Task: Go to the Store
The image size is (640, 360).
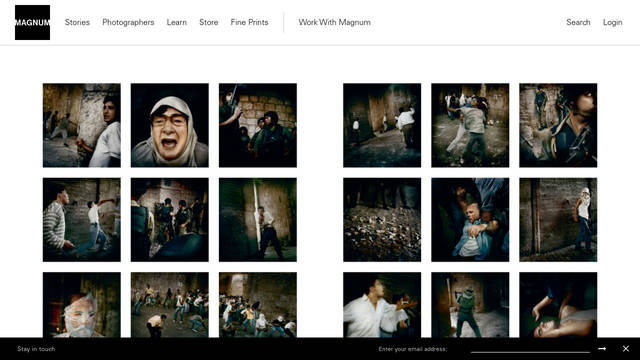Action: [x=209, y=22]
